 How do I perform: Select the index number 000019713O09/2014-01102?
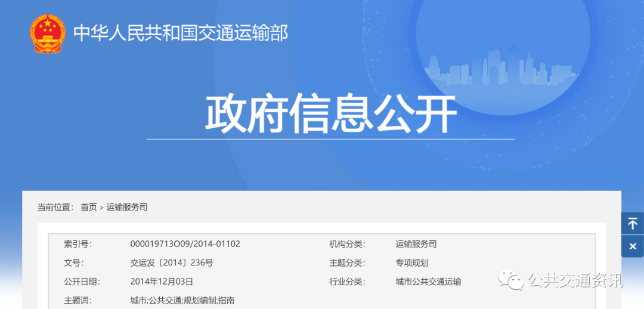point(185,244)
